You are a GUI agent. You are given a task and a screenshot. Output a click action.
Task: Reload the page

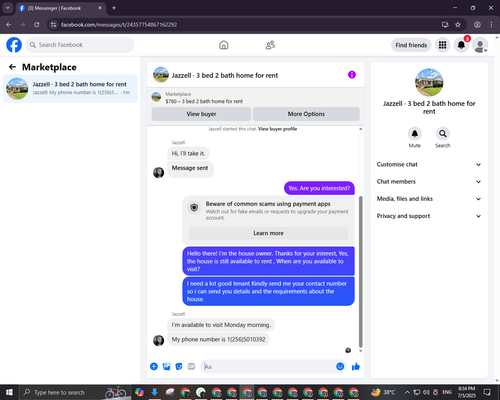(x=37, y=25)
